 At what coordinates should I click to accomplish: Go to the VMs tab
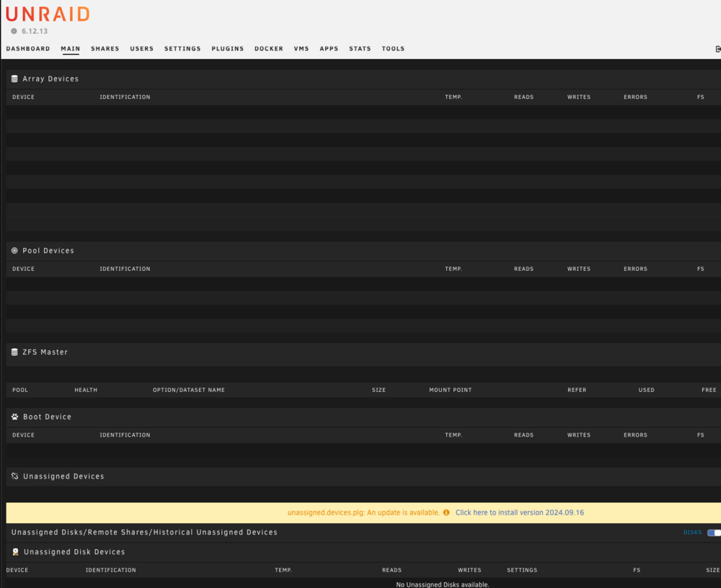pyautogui.click(x=301, y=49)
